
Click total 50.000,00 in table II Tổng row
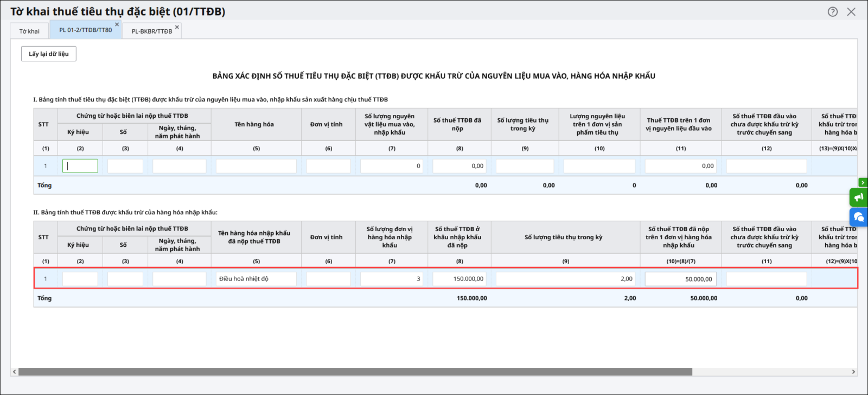click(704, 298)
